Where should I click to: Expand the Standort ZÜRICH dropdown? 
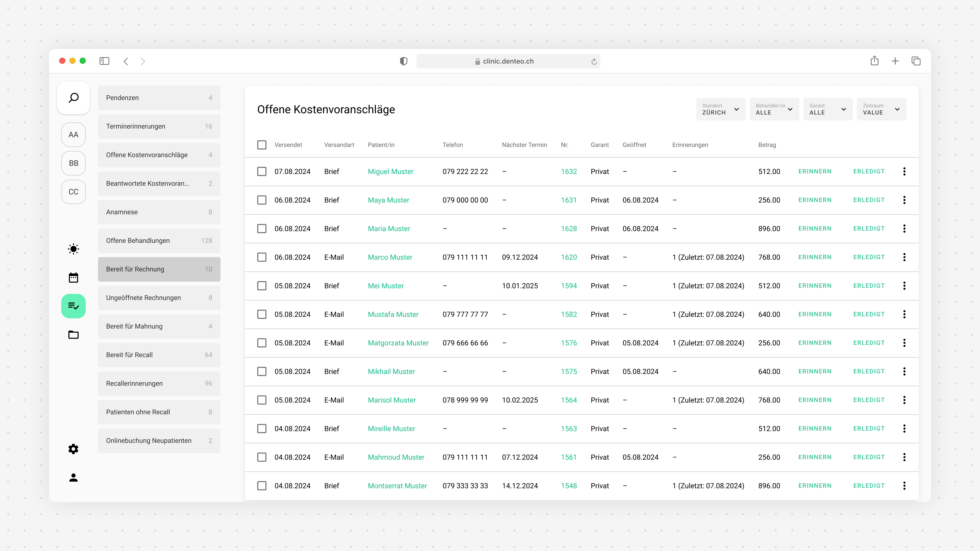(x=720, y=109)
